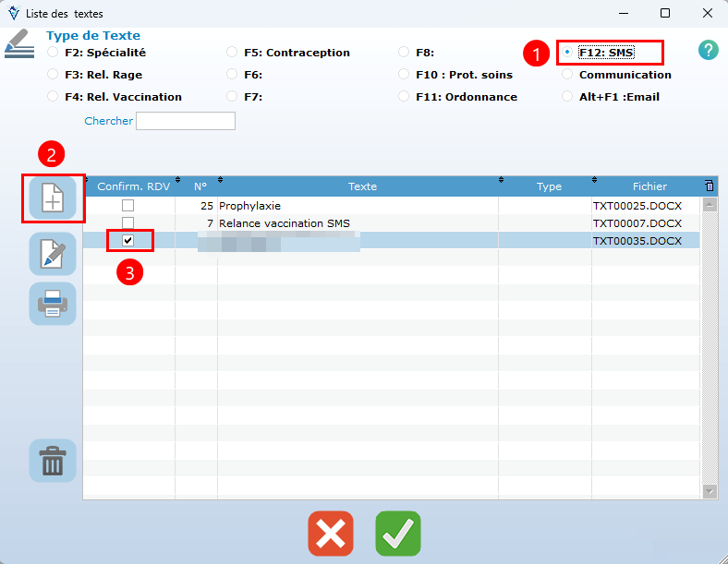Tick Confirm. RDV checkbox for Relance vaccination SMS

[127, 222]
